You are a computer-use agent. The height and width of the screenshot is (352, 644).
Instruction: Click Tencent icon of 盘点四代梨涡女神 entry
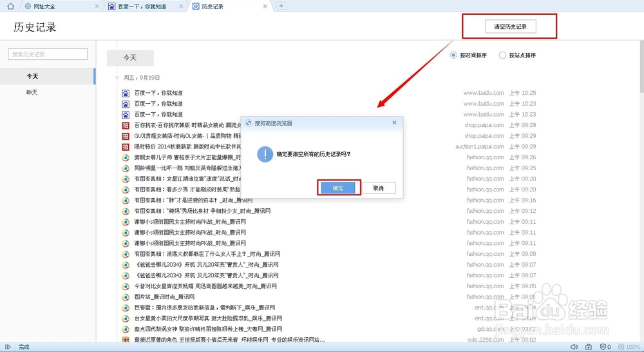pos(126,329)
